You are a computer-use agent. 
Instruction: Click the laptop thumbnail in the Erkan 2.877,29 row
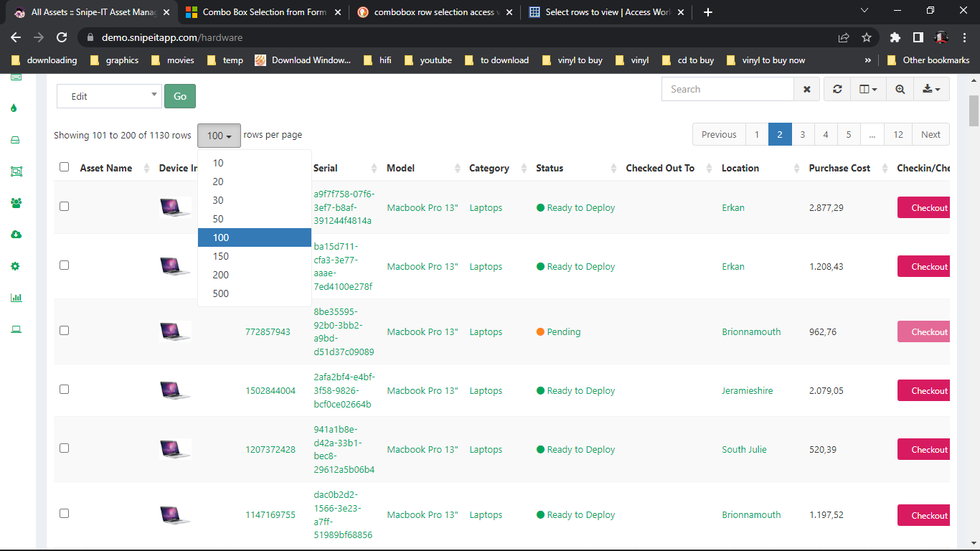tap(175, 207)
